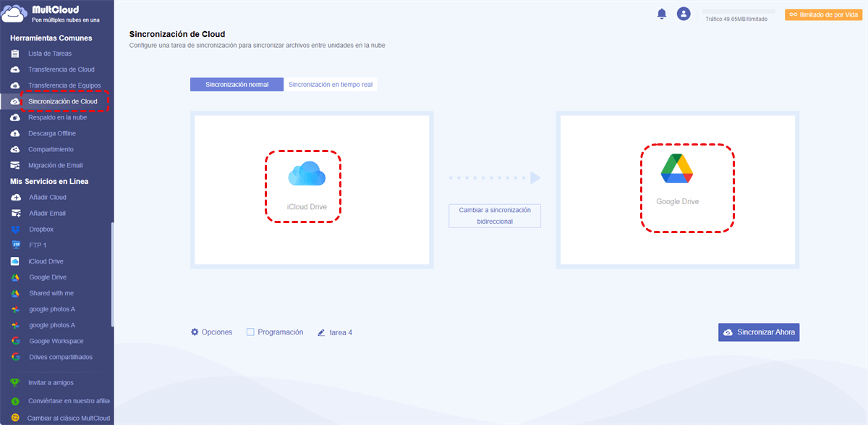Screen dimensions: 868x425
Task: Click the Opciones gear icon
Action: (195, 332)
